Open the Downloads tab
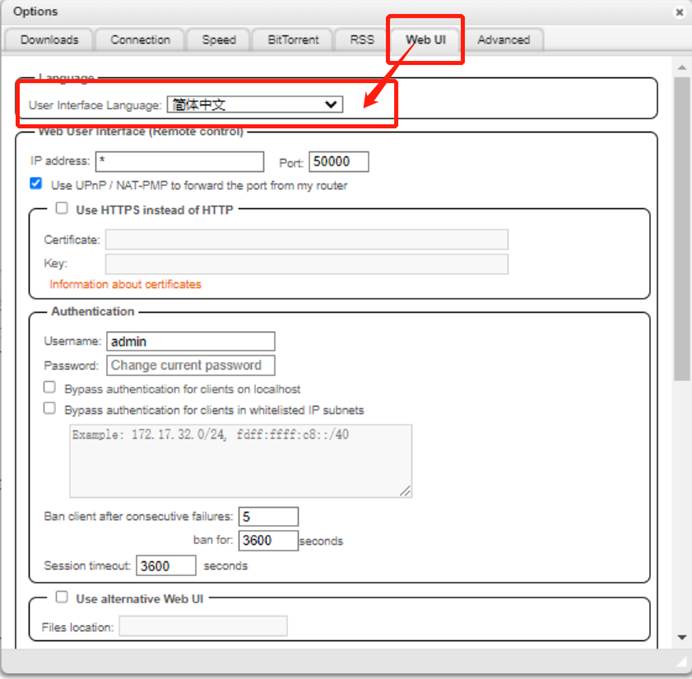The image size is (692, 679). 48,40
